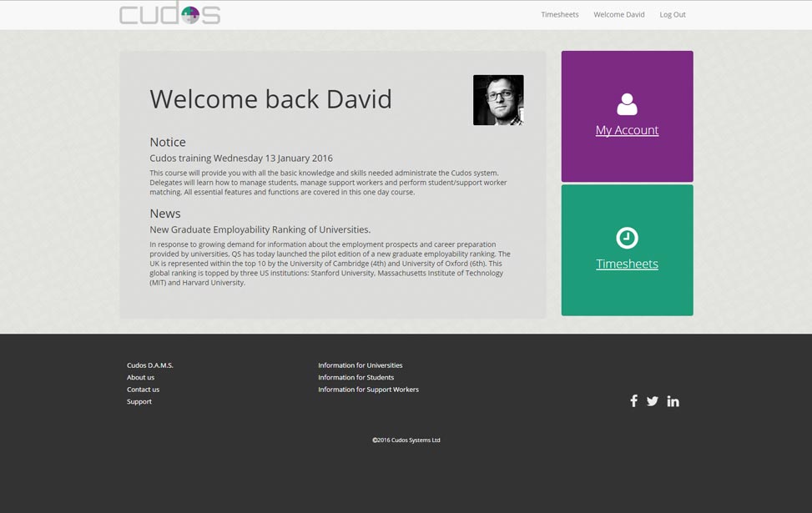Click the Welcome back David heading
The height and width of the screenshot is (513, 812).
point(271,99)
